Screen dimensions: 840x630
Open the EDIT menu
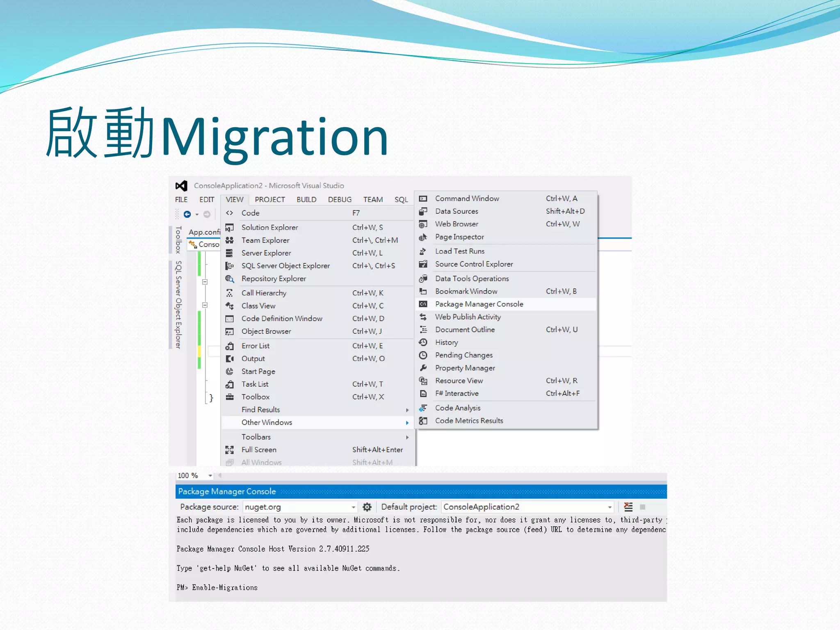207,200
